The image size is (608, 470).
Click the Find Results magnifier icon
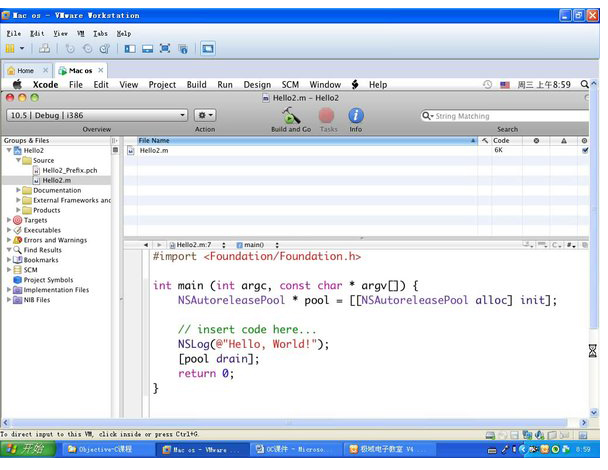click(x=17, y=250)
